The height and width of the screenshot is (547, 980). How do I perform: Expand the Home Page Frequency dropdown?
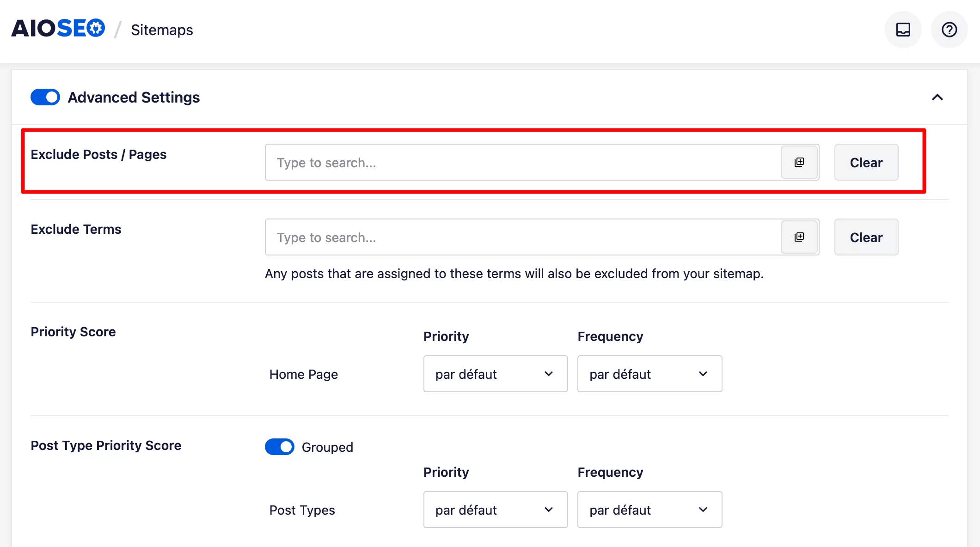648,374
